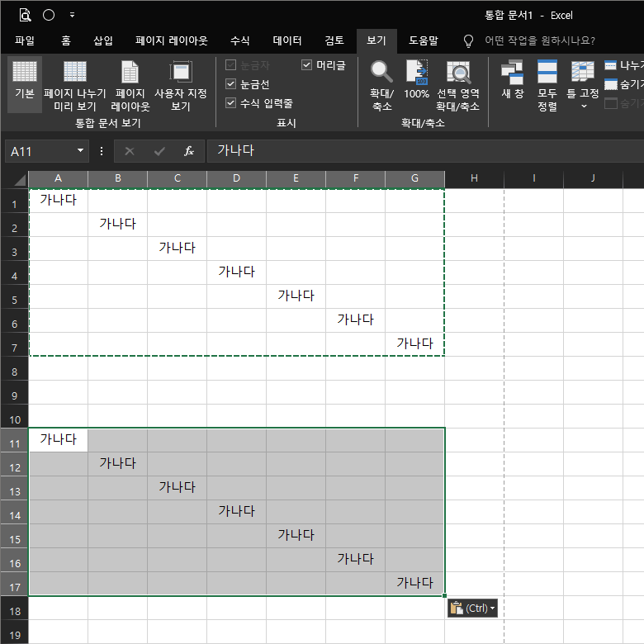Open the 데이터 tab
Screen dimensions: 644x644
coord(287,40)
